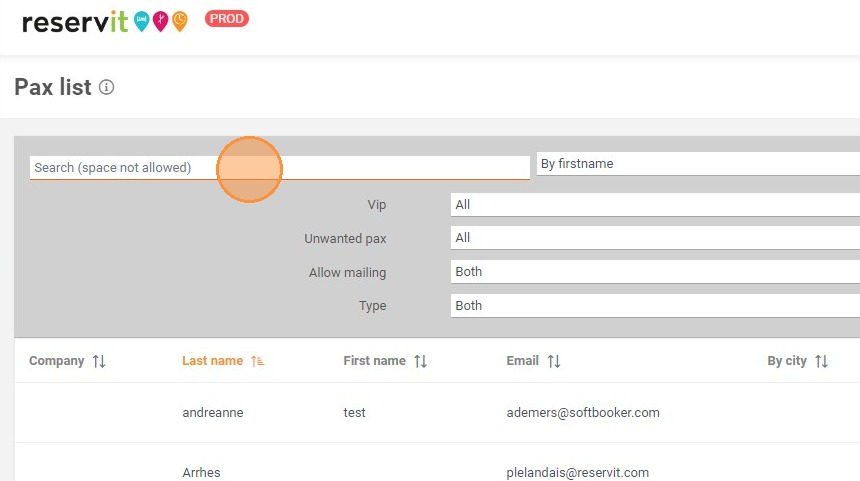Click the Company column header text
Image resolution: width=860 pixels, height=481 pixels.
[x=56, y=361]
